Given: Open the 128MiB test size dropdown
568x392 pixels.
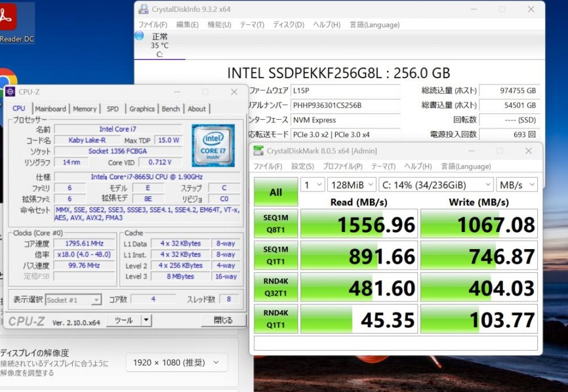Looking at the screenshot, I should 352,185.
